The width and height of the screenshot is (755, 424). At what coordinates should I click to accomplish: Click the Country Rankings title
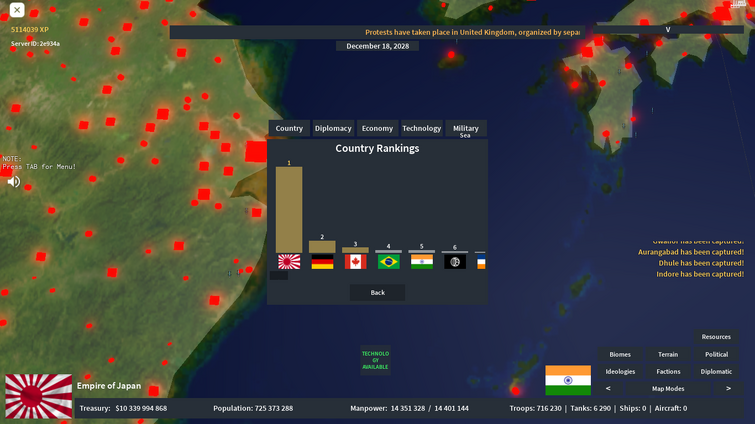click(377, 148)
